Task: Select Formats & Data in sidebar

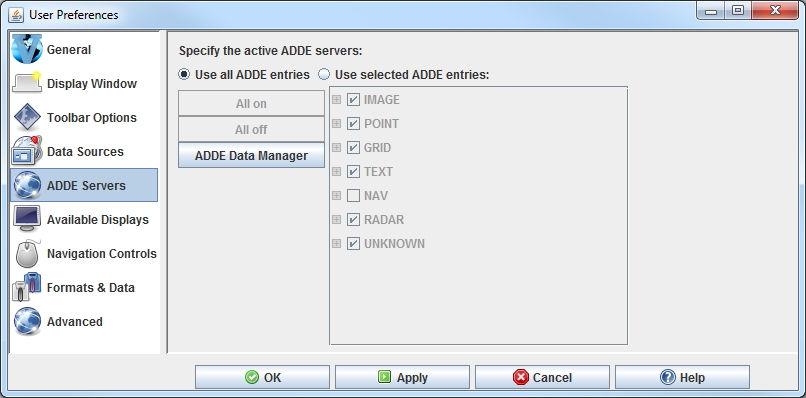Action: point(84,287)
